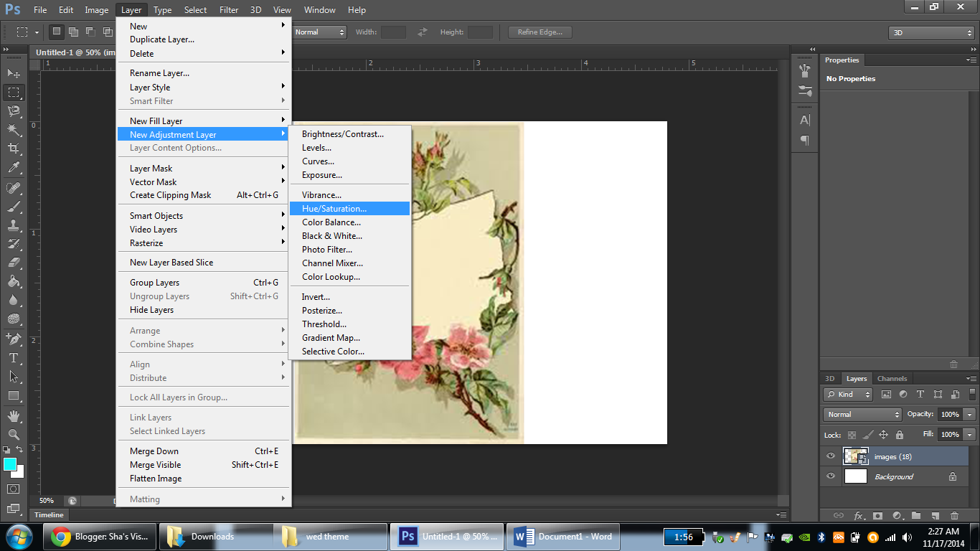Select the Blur tool

click(14, 300)
